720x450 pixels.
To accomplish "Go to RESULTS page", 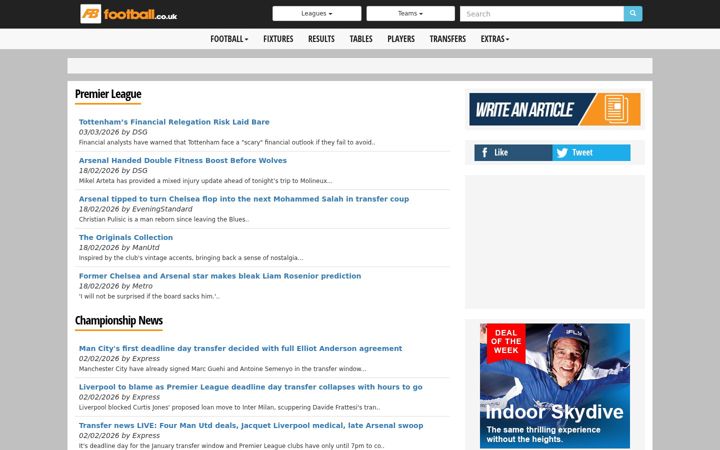I will [321, 39].
